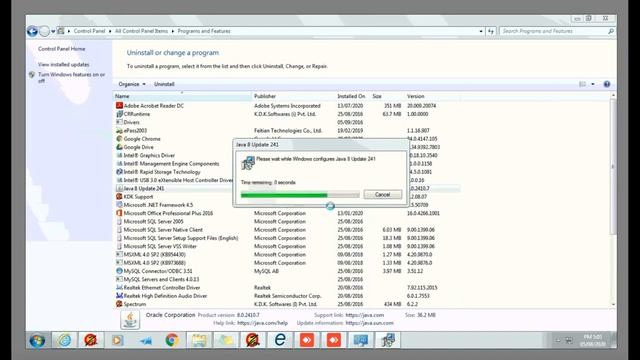Open the Organize dropdown menu
The height and width of the screenshot is (360, 640).
[x=132, y=84]
